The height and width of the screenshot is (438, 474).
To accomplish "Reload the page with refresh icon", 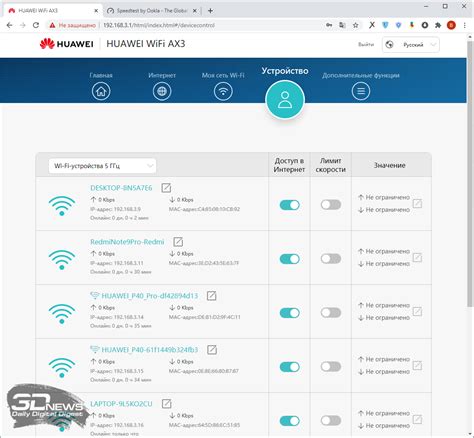I will tap(36, 25).
